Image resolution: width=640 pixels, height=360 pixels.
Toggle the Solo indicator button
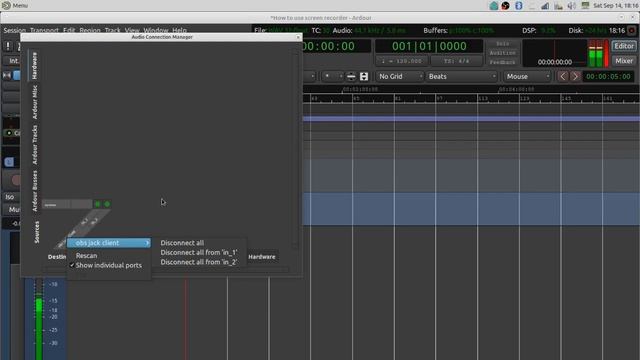pos(502,44)
